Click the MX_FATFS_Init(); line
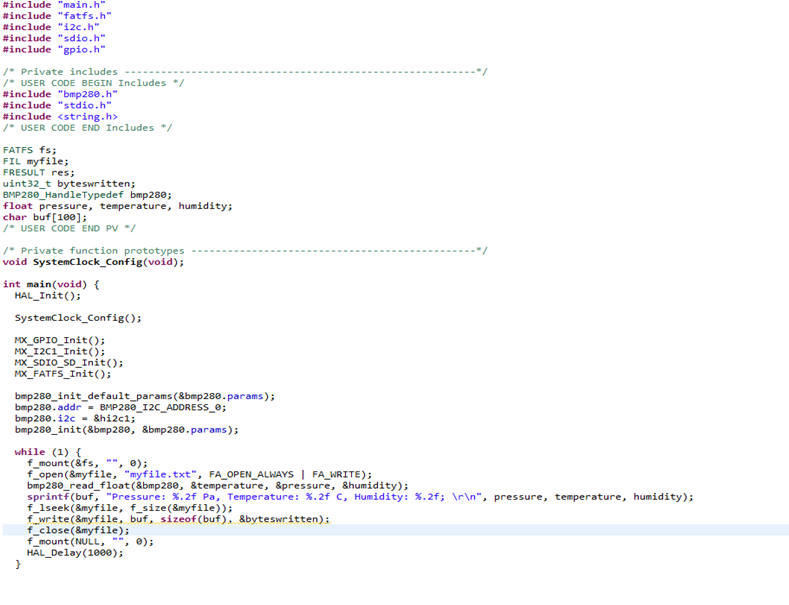 pos(63,373)
